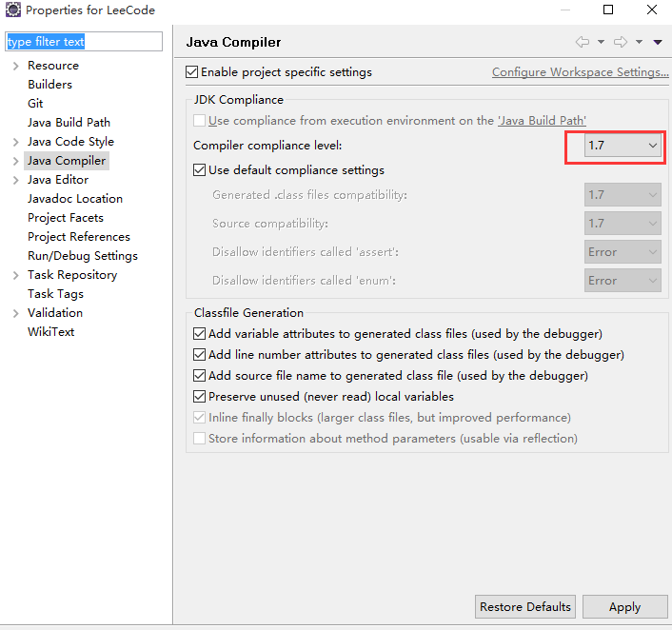
Task: Select Project Facets page
Action: click(x=66, y=218)
